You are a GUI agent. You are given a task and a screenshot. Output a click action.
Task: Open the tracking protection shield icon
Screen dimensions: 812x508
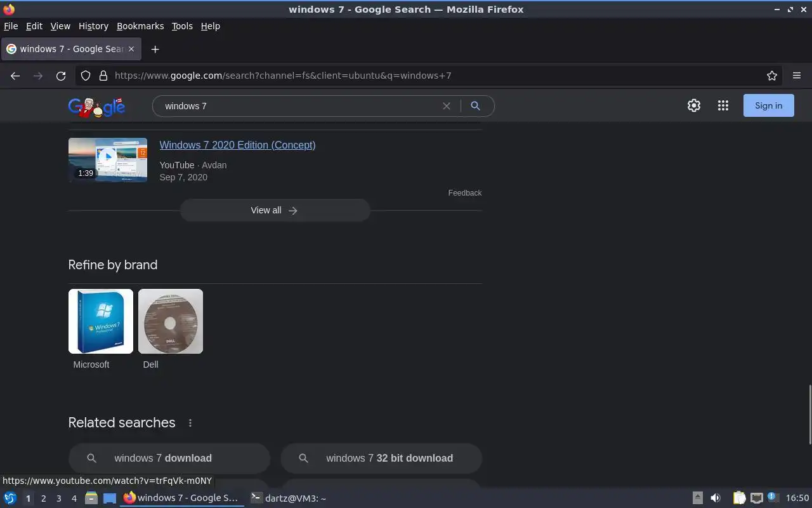[x=86, y=76]
